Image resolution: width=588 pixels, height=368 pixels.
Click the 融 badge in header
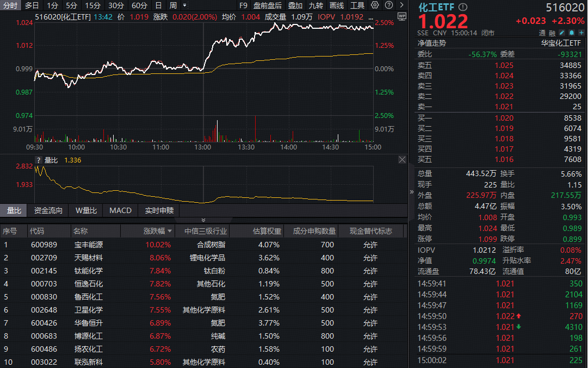pos(552,33)
